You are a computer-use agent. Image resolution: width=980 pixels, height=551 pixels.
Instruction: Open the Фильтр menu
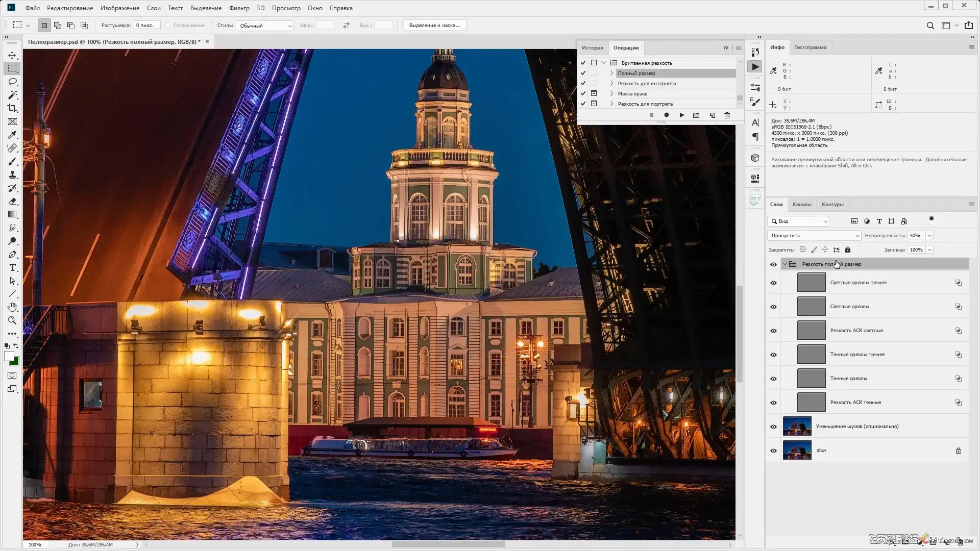point(239,8)
